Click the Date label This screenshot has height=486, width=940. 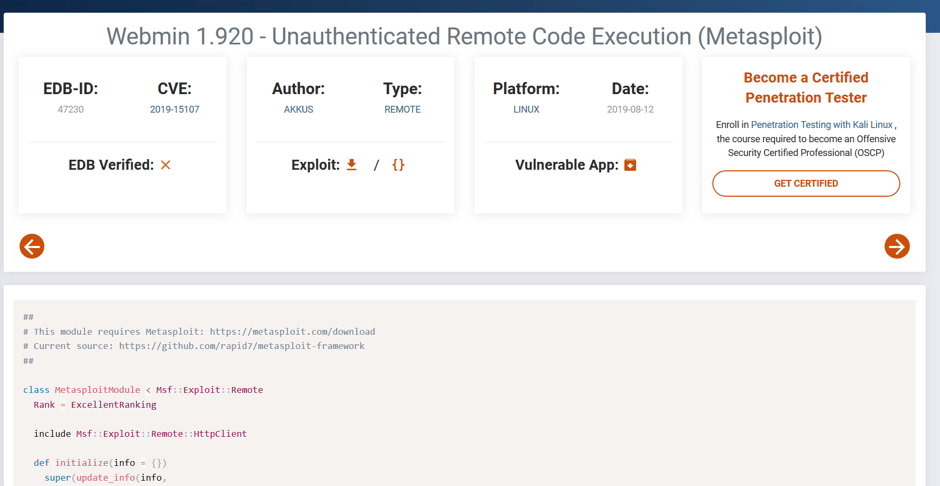pos(630,89)
